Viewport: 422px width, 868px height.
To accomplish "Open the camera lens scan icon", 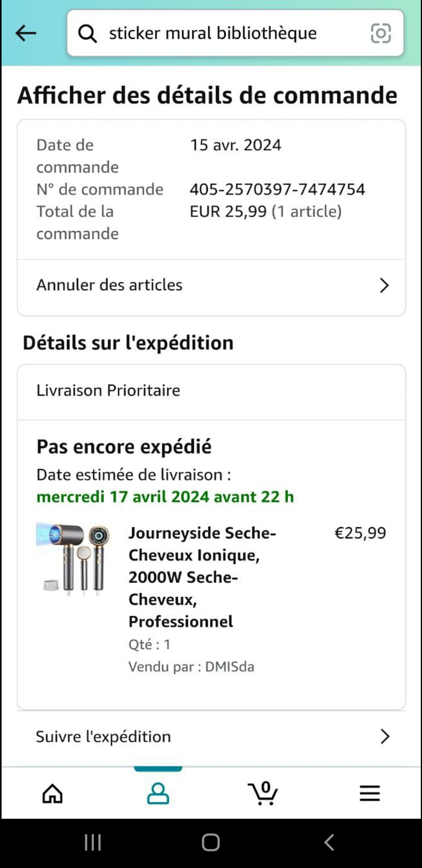I will [x=381, y=33].
